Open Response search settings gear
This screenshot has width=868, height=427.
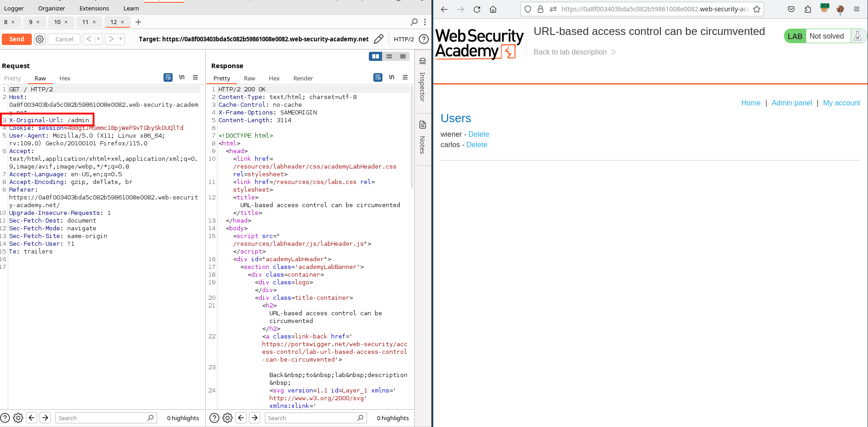228,418
